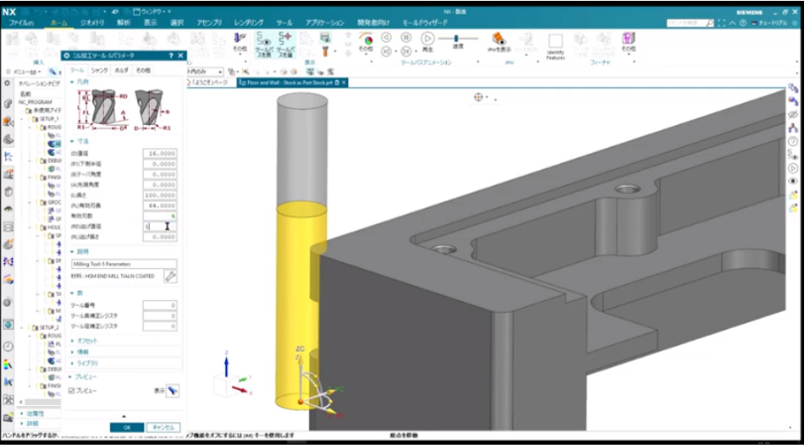805x445 pixels.
Task: Click the colorful analysis icon in the ribbon
Action: click(366, 39)
